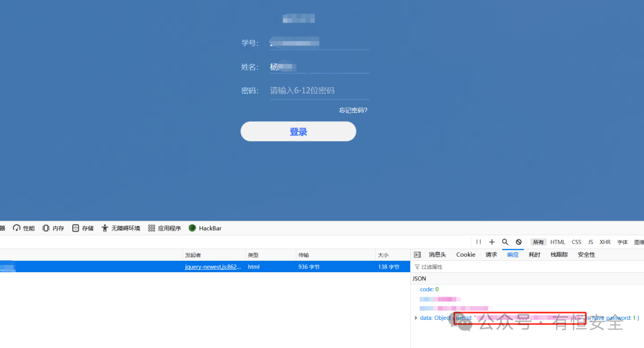Open the search requests panel with magnifier icon
644x348 pixels.
point(504,242)
